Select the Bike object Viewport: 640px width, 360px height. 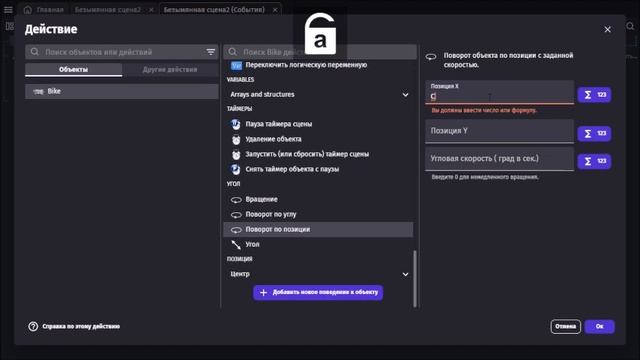pos(122,91)
